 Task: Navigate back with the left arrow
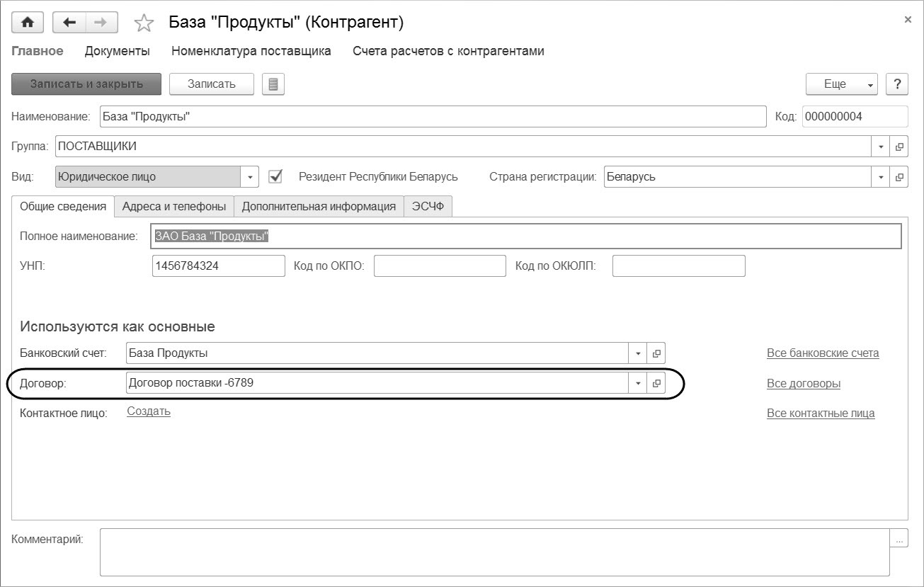(69, 23)
